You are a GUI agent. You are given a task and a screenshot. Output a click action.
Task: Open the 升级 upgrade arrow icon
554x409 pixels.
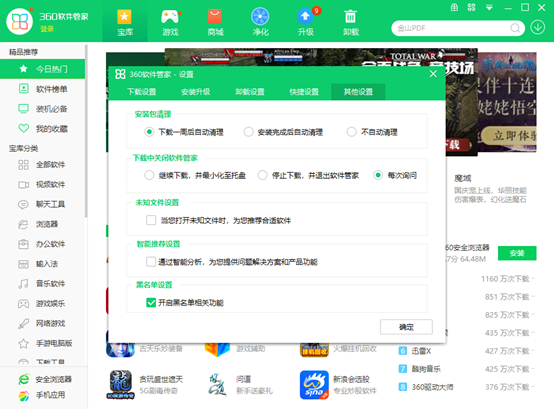click(306, 22)
